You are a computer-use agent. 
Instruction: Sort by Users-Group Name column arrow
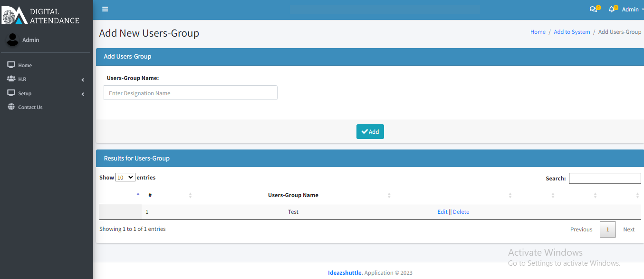pyautogui.click(x=389, y=195)
